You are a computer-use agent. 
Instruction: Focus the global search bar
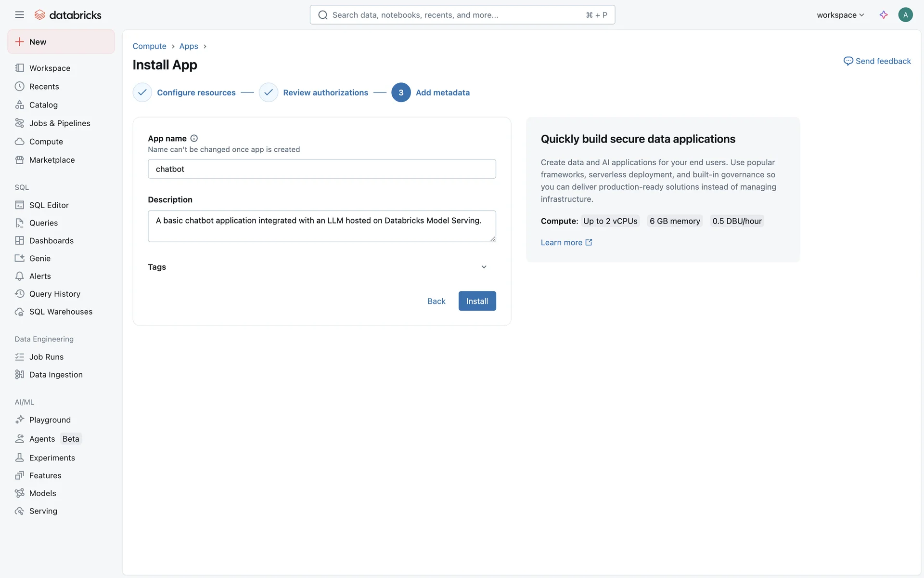[462, 15]
